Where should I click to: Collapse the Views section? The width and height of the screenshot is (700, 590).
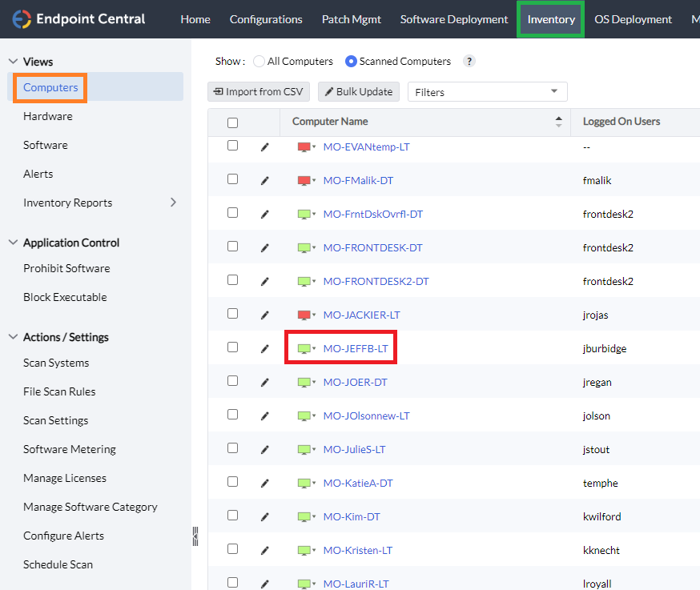click(14, 61)
